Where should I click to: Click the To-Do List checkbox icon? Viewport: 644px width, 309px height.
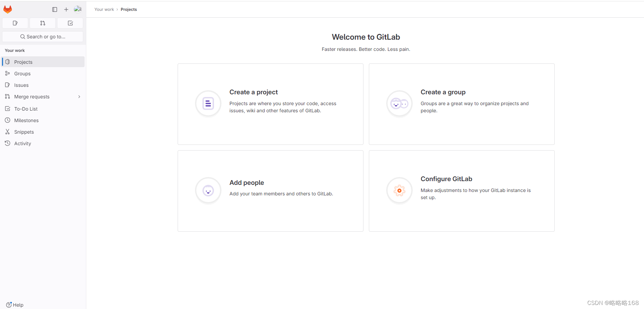pyautogui.click(x=7, y=109)
